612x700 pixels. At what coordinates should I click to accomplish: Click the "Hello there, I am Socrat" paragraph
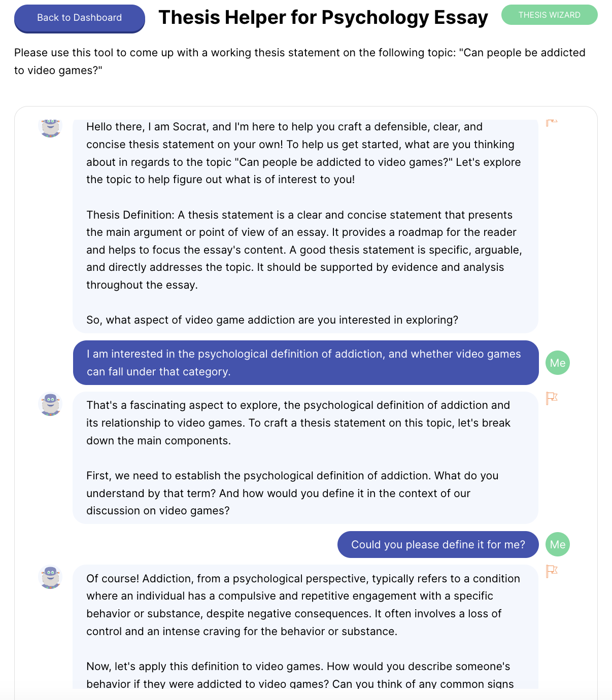(x=303, y=153)
